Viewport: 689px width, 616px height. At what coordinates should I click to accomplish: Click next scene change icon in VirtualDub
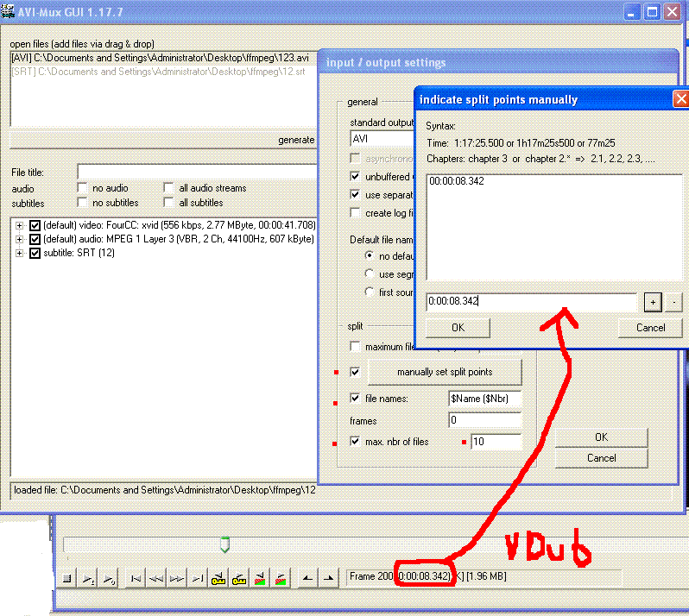pyautogui.click(x=281, y=579)
